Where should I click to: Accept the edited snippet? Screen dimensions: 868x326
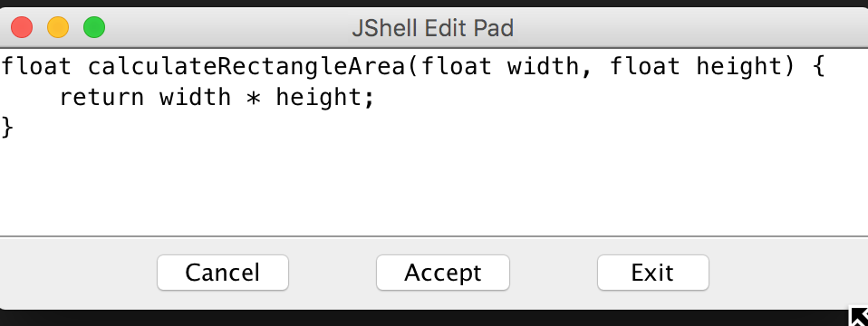443,273
